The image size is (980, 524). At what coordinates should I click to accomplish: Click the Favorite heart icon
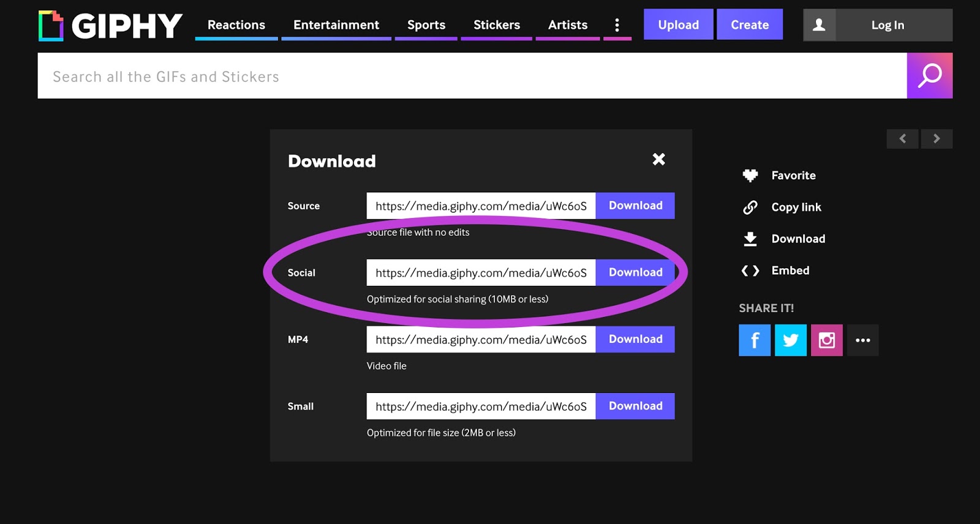tap(750, 176)
